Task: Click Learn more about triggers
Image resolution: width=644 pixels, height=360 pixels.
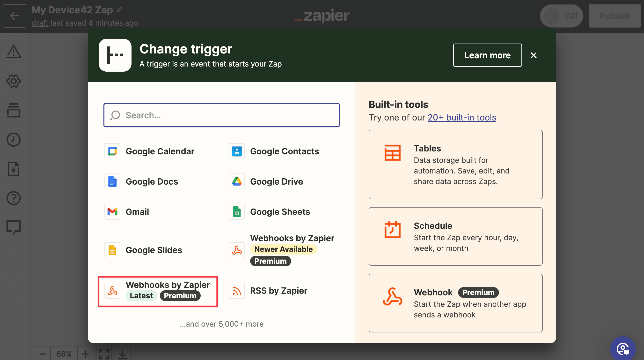Action: pyautogui.click(x=487, y=55)
